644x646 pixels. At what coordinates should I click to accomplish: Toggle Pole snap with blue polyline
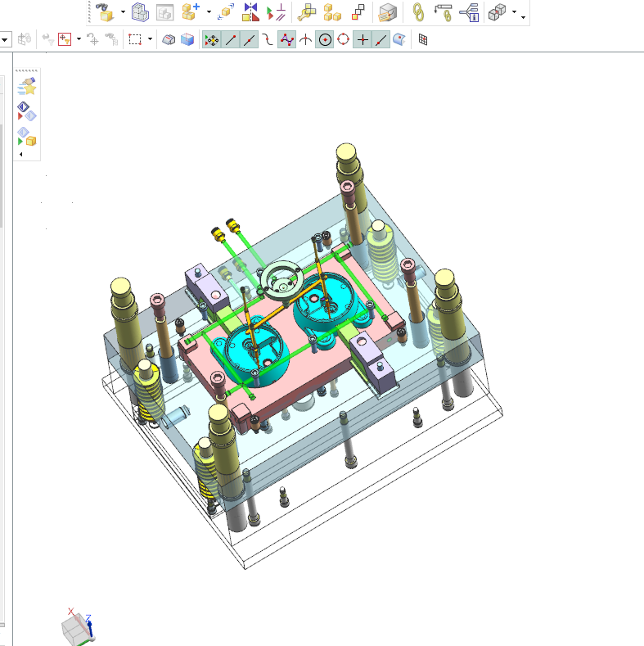[287, 39]
